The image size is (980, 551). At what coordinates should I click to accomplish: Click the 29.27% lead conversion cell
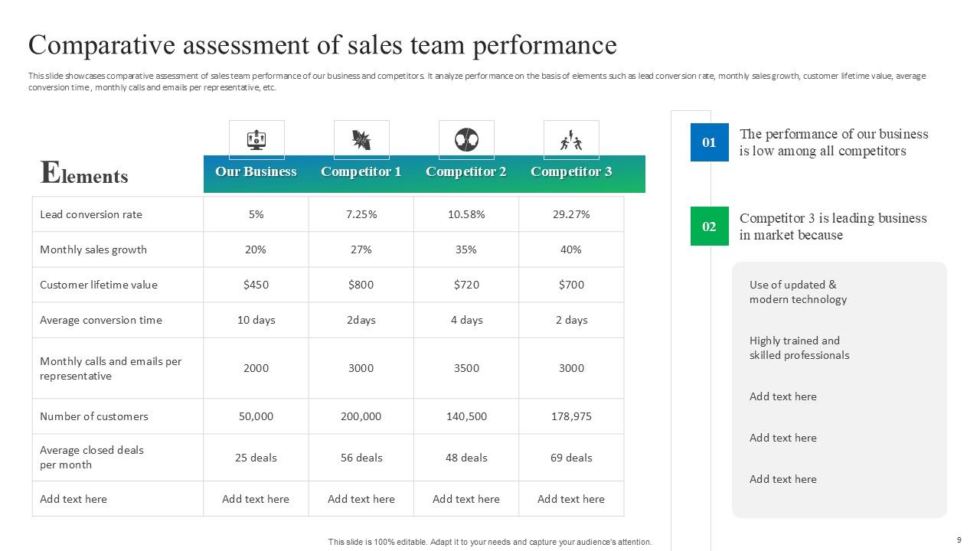pyautogui.click(x=571, y=214)
